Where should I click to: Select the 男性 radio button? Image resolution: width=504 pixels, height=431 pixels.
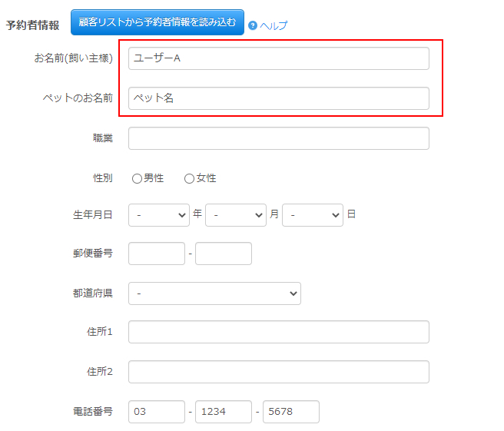tap(137, 178)
